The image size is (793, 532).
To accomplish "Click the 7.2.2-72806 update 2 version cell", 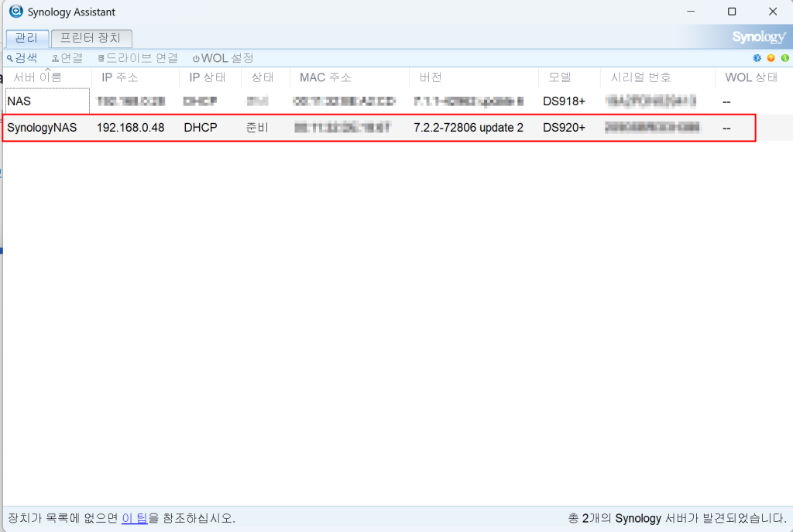I will 469,128.
